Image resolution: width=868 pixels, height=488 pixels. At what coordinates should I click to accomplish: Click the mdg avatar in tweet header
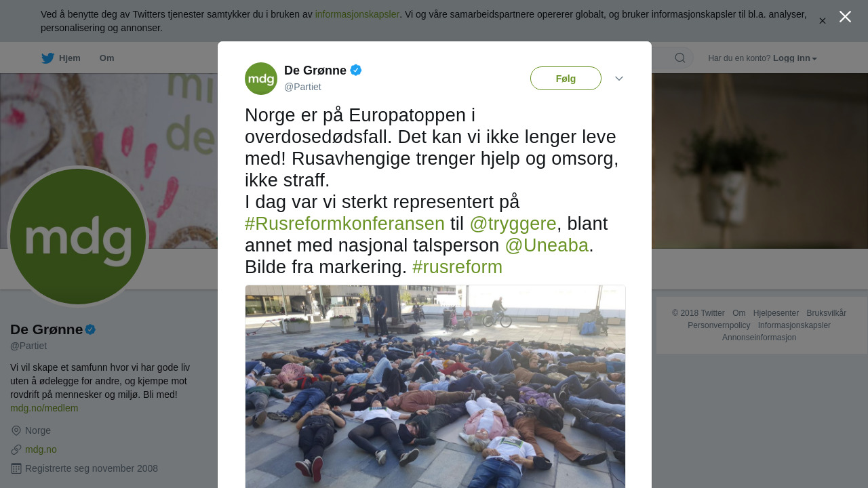[261, 79]
